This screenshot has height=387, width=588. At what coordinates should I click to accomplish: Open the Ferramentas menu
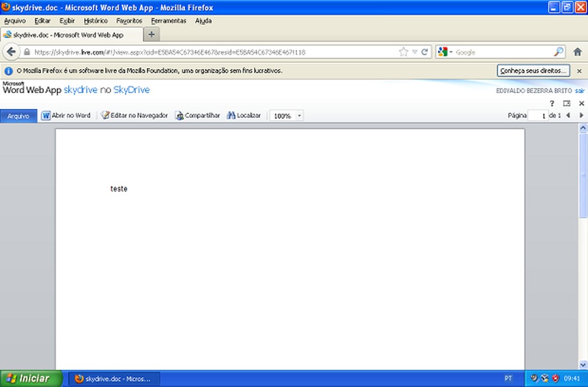(x=169, y=20)
